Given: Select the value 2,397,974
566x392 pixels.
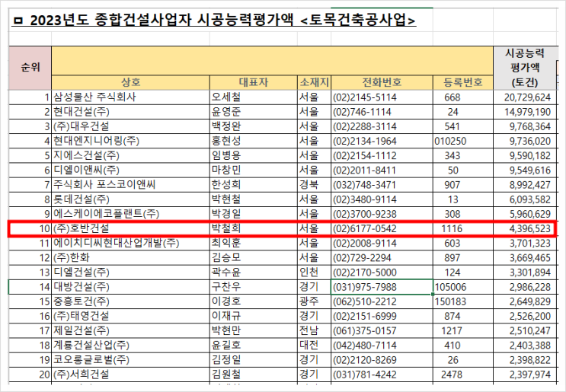Looking at the screenshot, I should coord(525,374).
